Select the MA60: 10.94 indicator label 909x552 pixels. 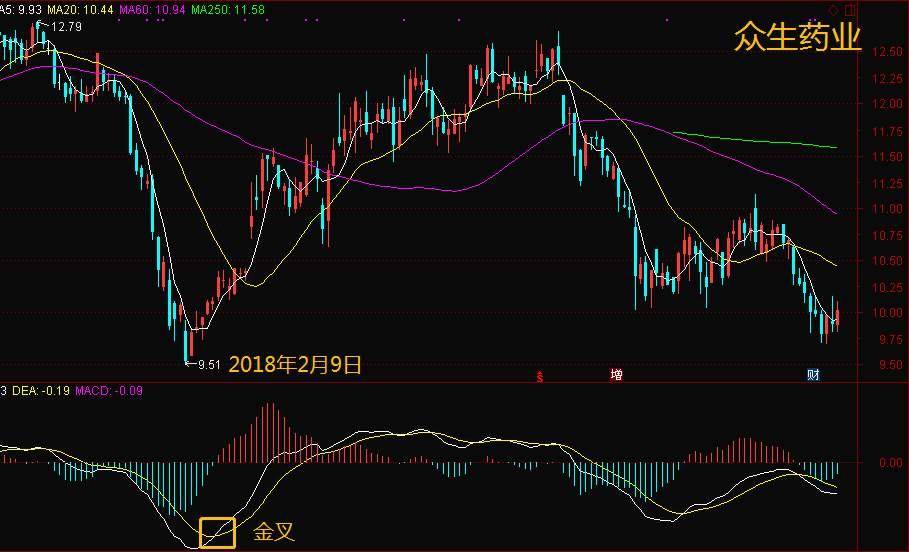coord(152,10)
